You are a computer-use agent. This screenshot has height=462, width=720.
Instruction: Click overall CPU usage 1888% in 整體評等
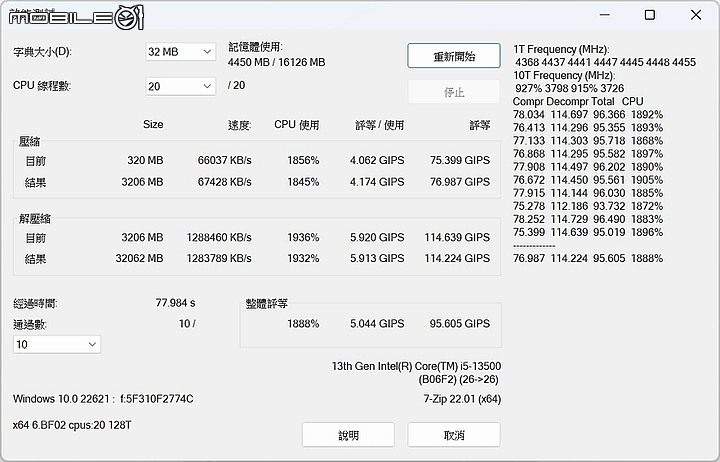(x=303, y=324)
